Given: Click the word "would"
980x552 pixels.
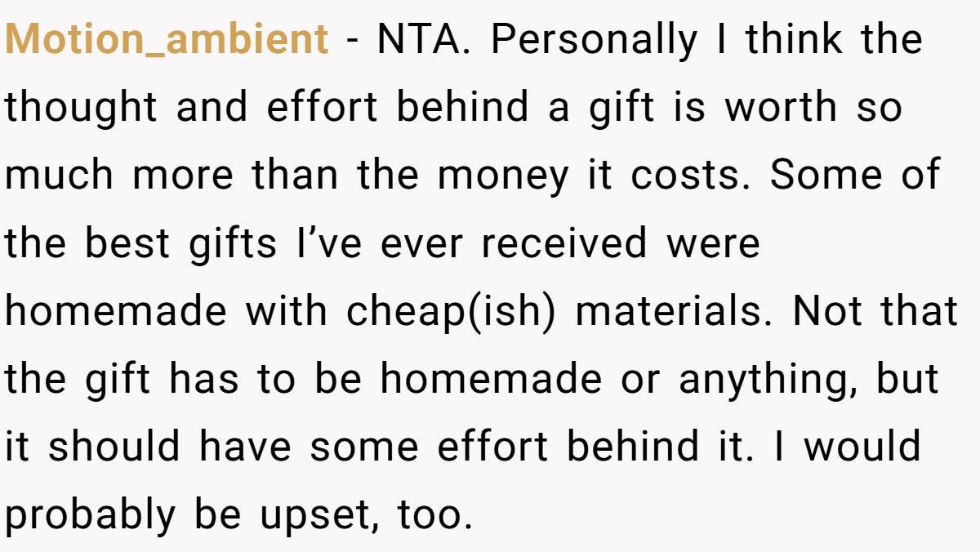Looking at the screenshot, I should pos(860,447).
